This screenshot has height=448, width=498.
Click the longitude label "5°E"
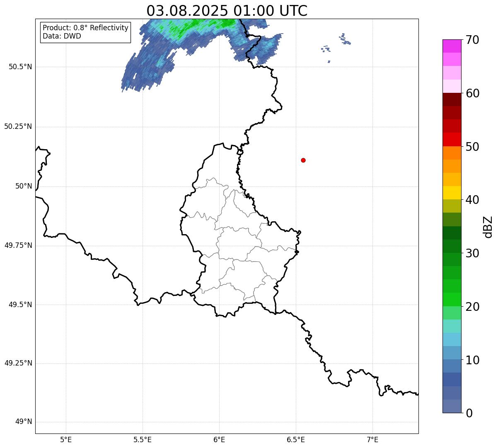pos(66,439)
